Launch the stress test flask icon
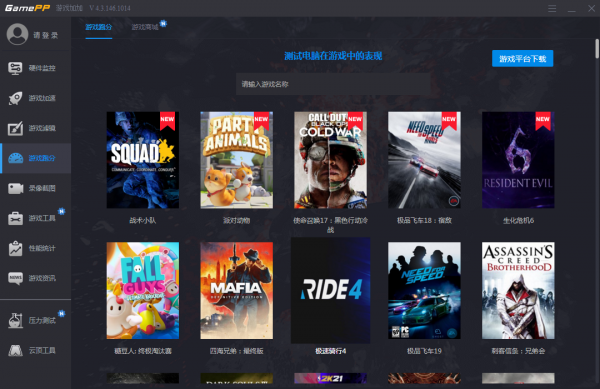The height and width of the screenshot is (389, 600). [x=15, y=320]
